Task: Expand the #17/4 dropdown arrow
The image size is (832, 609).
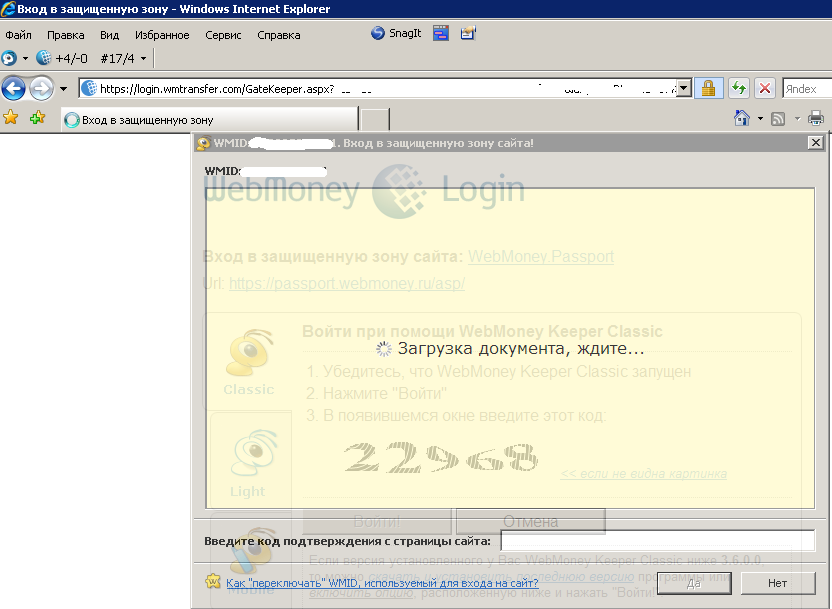Action: 143,58
